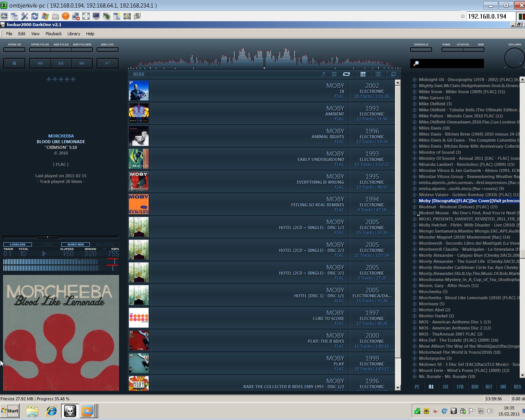Toggle full screen with the four-arrows icon
The image size is (525, 420).
tap(86, 16)
